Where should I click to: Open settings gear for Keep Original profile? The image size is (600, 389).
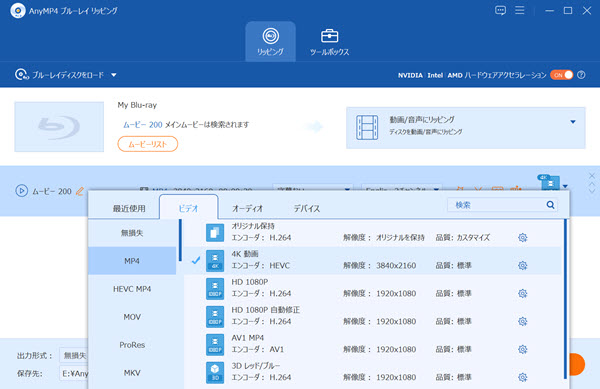pos(523,238)
